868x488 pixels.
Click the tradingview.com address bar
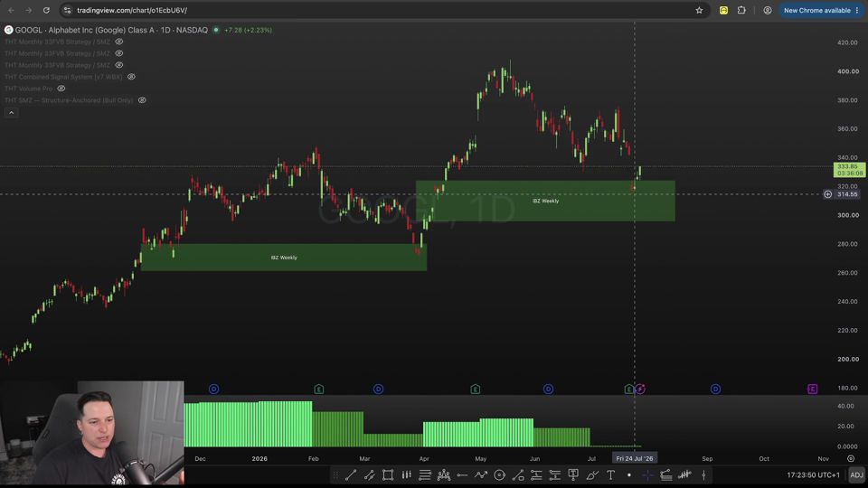[x=385, y=10]
